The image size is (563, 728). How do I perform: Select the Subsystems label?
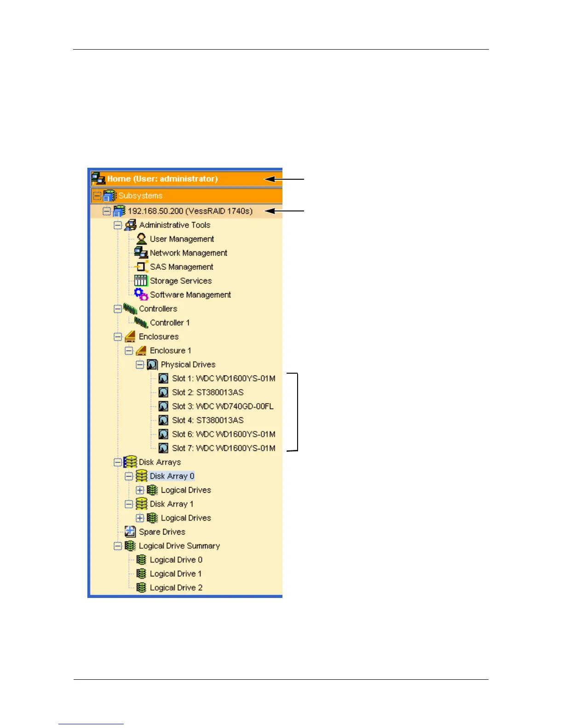140,196
